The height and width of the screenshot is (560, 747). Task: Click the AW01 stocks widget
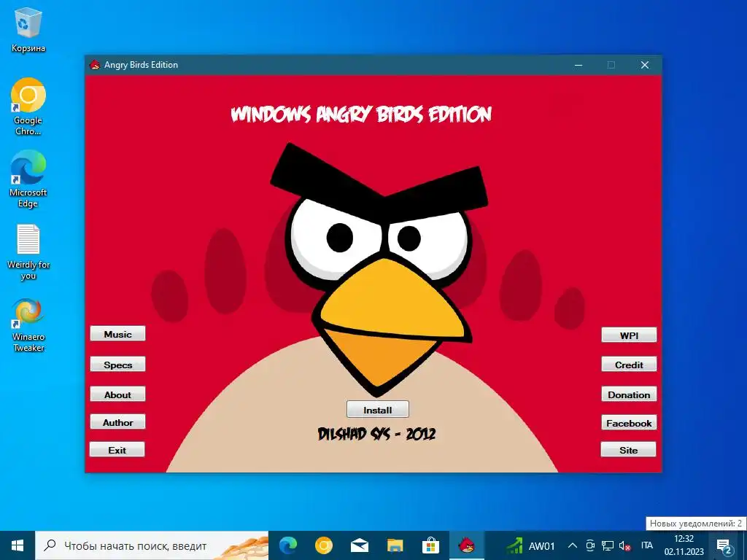(x=530, y=545)
